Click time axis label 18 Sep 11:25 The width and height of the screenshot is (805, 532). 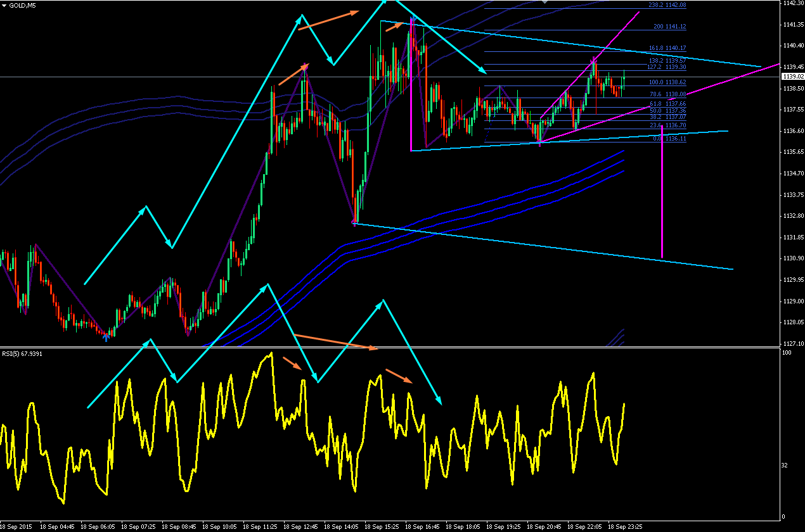point(261,526)
